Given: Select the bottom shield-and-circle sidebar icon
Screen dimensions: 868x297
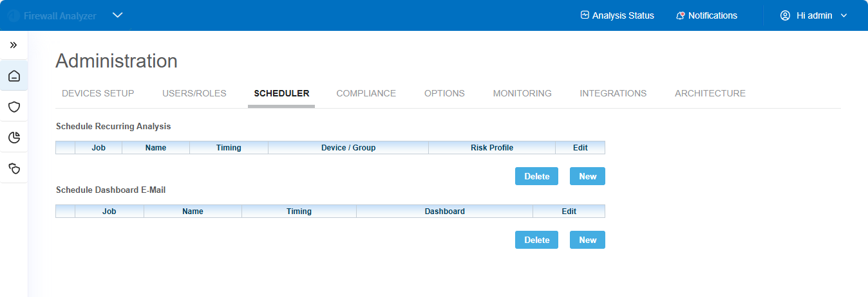Looking at the screenshot, I should 14,168.
